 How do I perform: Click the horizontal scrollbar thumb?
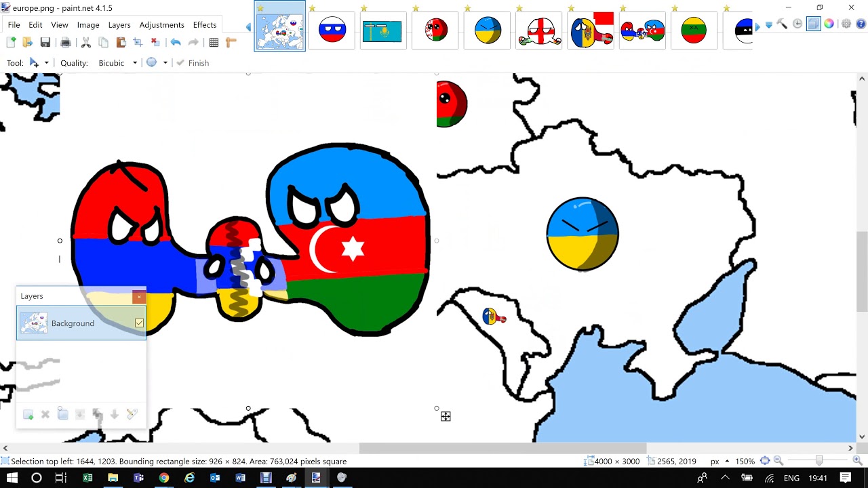click(502, 448)
